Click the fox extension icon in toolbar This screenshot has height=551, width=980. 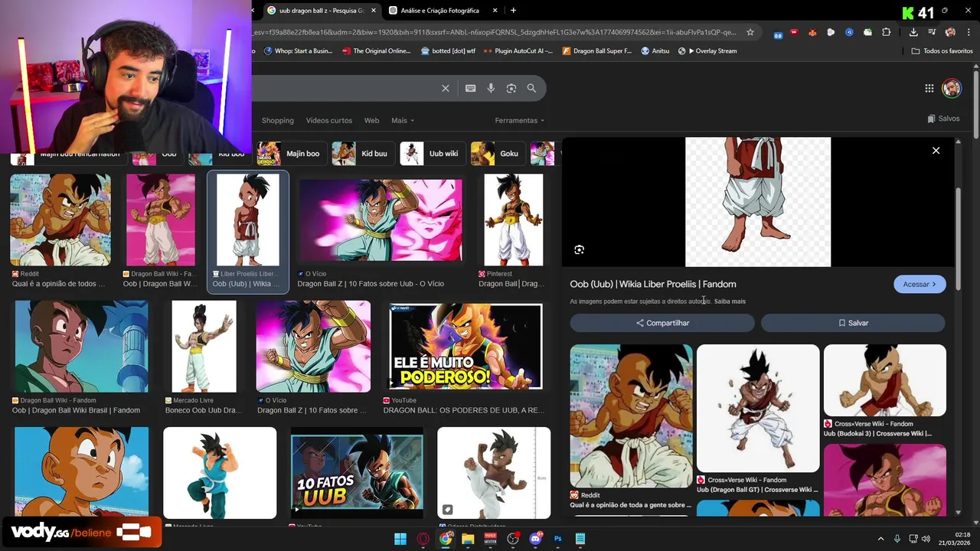[812, 32]
